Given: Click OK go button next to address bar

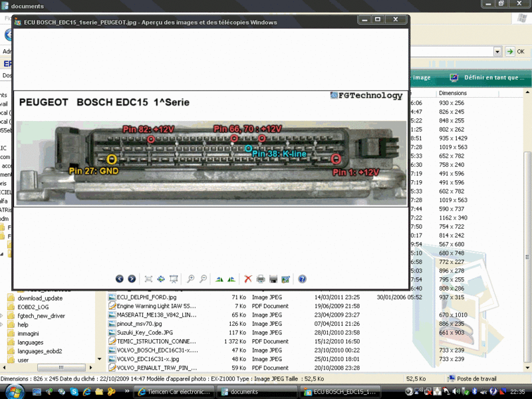Looking at the screenshot, I should tap(515, 52).
